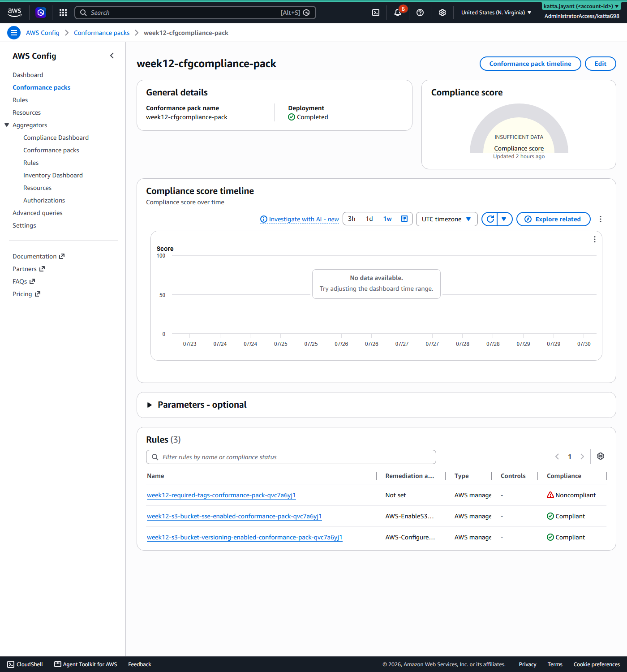Open the notifications bell
The height and width of the screenshot is (672, 627).
click(x=398, y=13)
